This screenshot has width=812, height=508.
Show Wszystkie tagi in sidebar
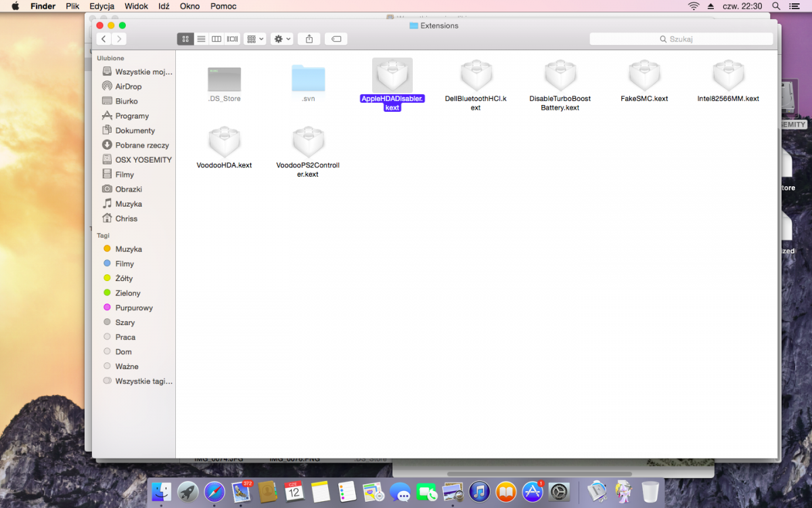137,381
